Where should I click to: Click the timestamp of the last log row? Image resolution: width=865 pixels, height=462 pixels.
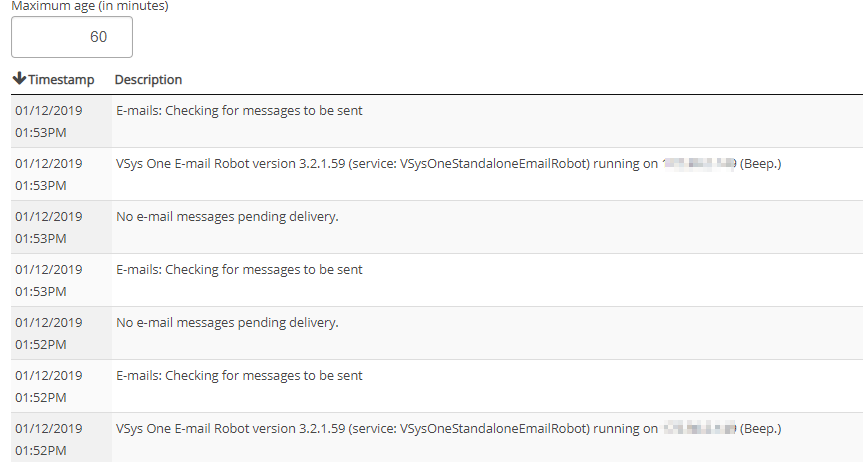point(48,438)
